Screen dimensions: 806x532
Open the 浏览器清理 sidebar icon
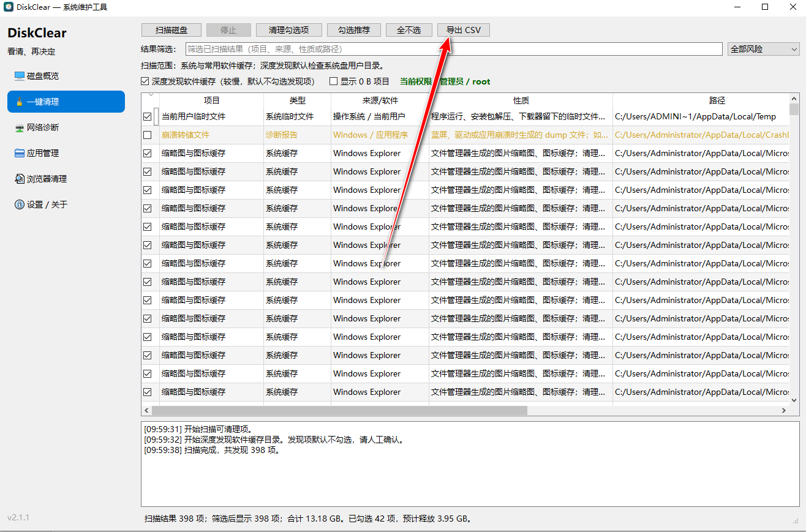click(x=20, y=179)
